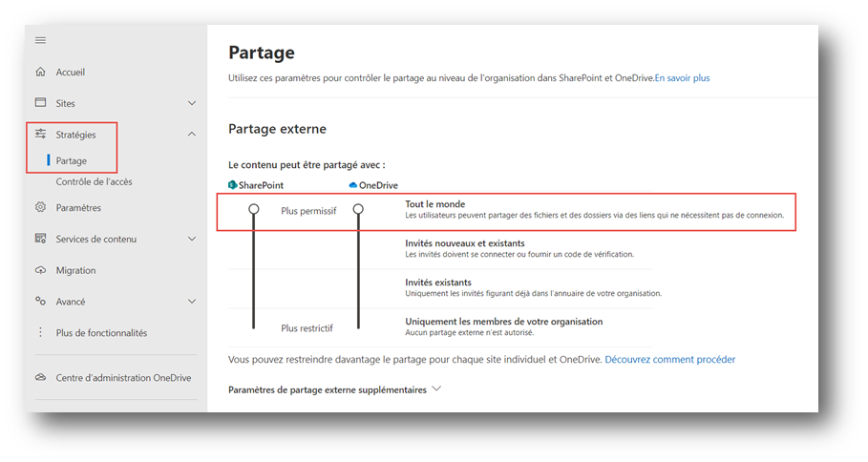Open the Partage menu item
The image size is (868, 462).
72,161
